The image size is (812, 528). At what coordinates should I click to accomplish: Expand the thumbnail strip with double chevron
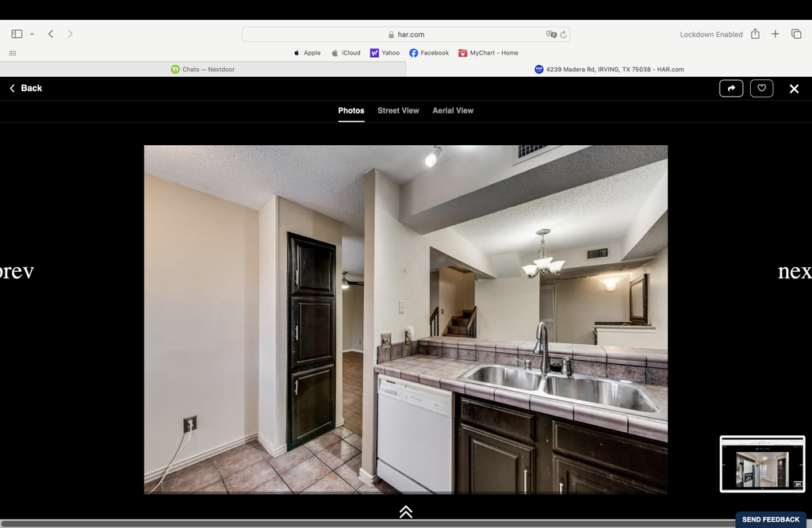pos(406,511)
